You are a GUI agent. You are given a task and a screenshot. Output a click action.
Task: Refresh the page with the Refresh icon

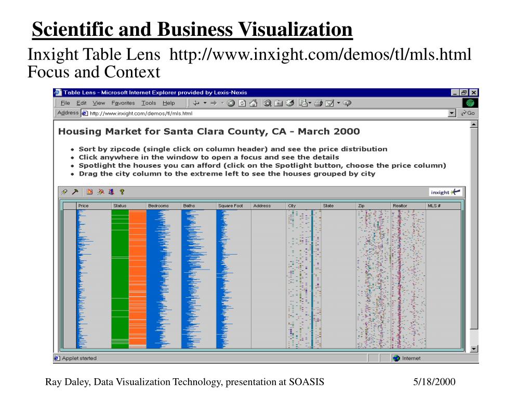click(x=242, y=103)
